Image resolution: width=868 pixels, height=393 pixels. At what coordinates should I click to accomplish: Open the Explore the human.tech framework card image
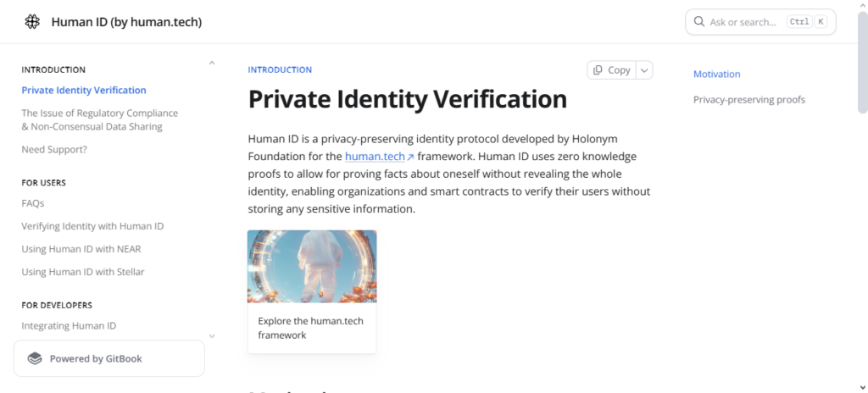point(312,267)
